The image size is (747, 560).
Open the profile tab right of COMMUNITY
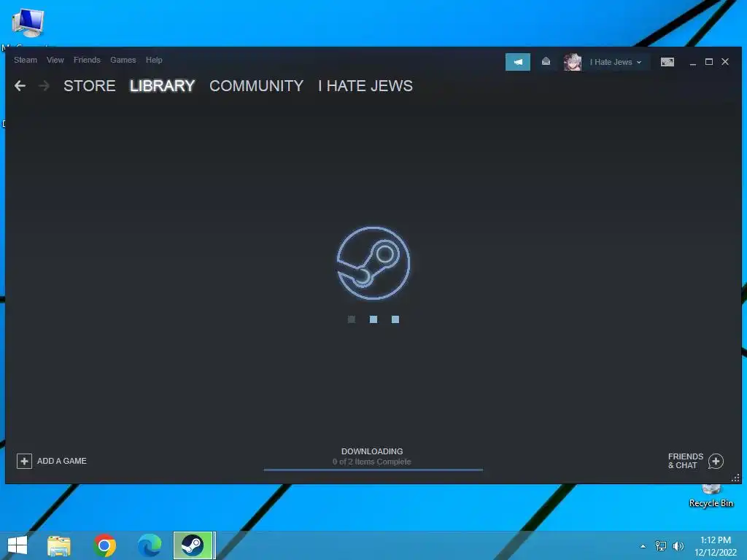click(365, 86)
